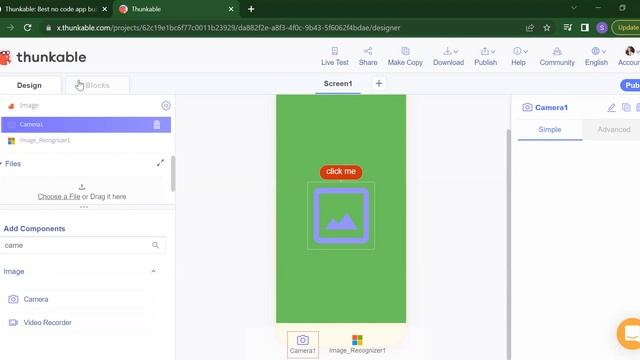Switch to the Advanced properties tab
This screenshot has height=360, width=640.
[614, 130]
